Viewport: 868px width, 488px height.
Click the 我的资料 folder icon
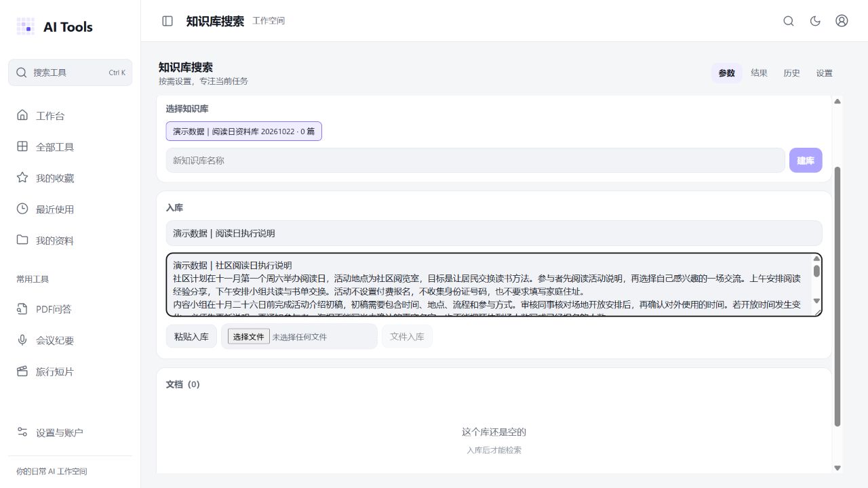[22, 240]
